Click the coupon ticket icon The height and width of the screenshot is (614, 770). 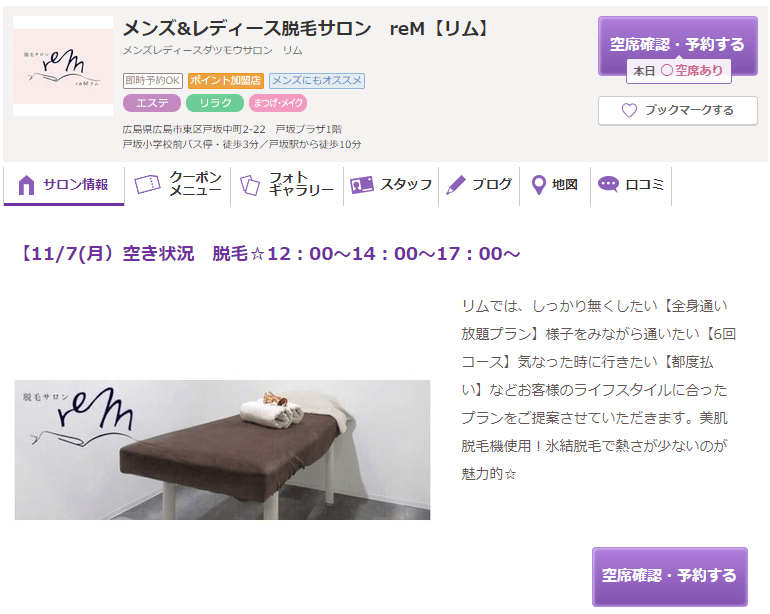coord(147,184)
